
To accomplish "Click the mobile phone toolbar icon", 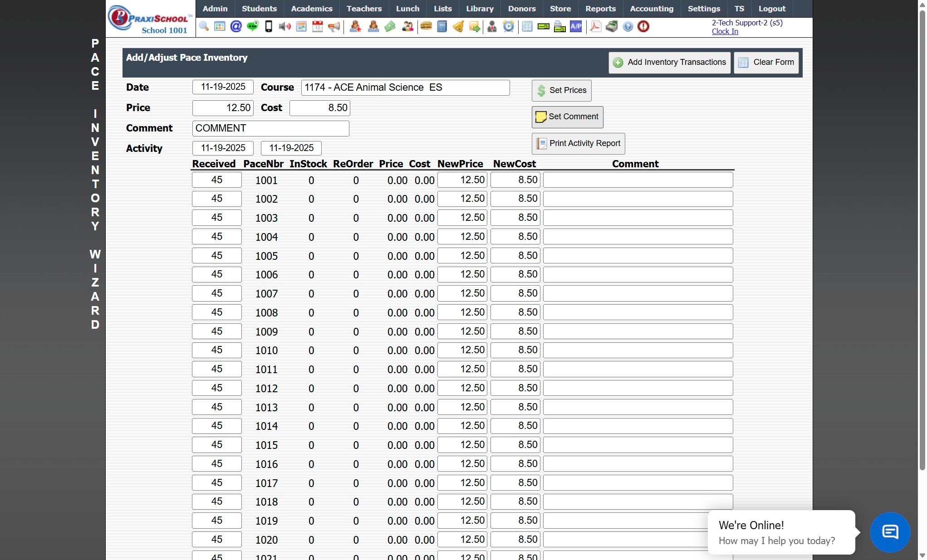I will [269, 26].
